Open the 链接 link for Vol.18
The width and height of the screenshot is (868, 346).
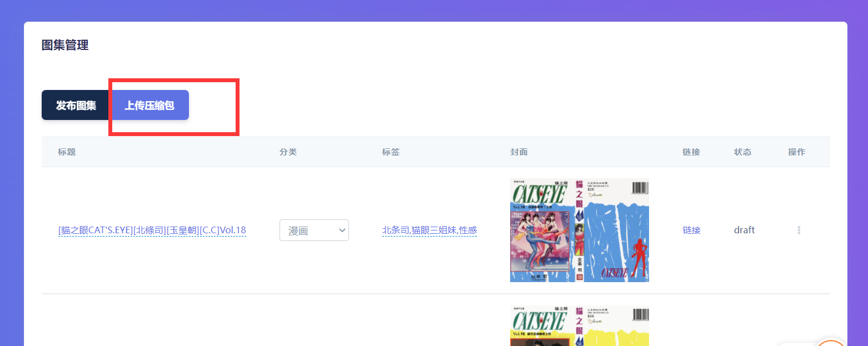[691, 230]
